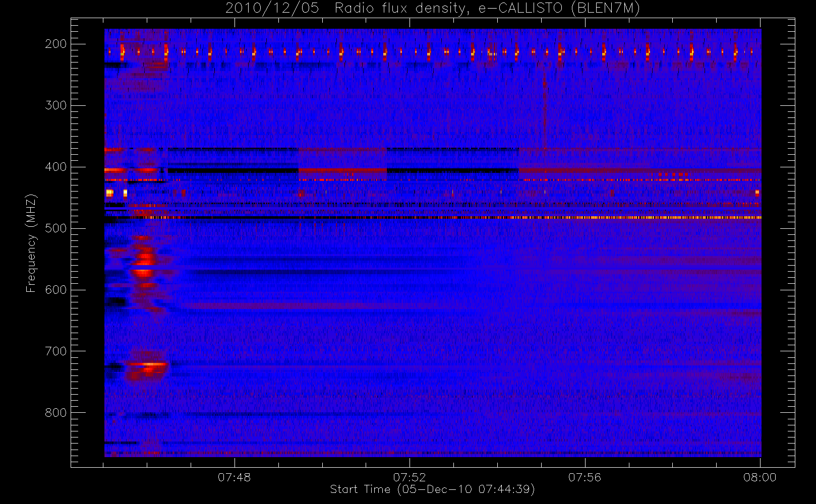Click the 800 frequency tick label

point(55,413)
